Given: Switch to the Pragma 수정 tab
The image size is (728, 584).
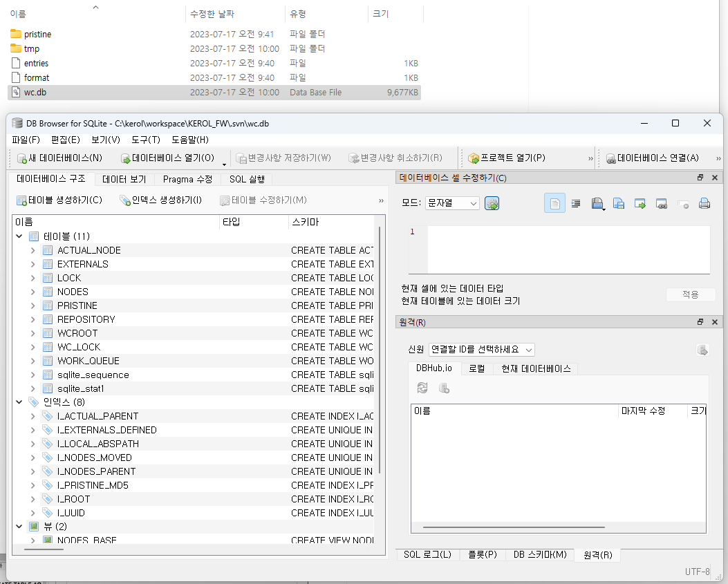Looking at the screenshot, I should coord(187,179).
